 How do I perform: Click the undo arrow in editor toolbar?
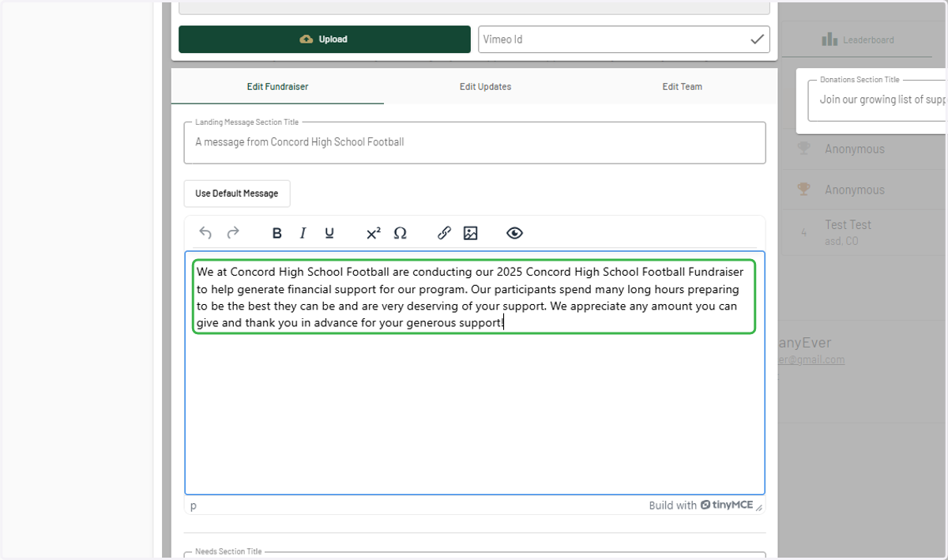coord(205,233)
